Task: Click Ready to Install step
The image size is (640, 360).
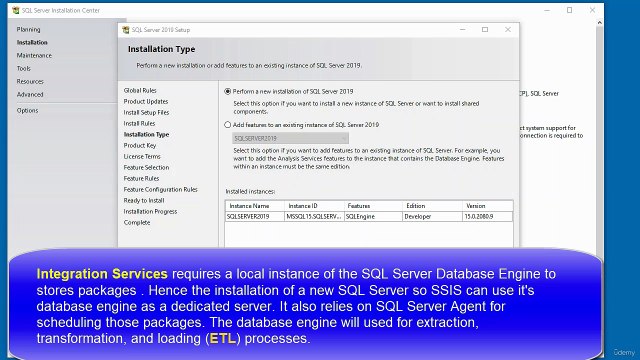Action: (x=144, y=201)
